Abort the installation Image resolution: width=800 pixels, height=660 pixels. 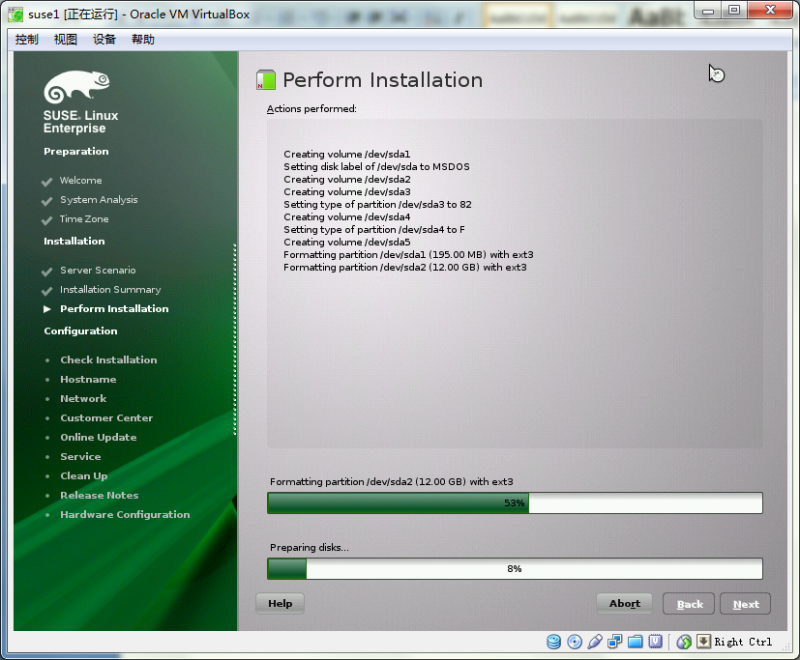624,603
